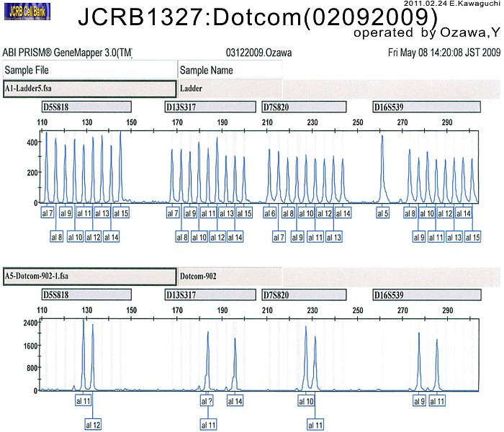The width and height of the screenshot is (504, 432).
Task: Select the 'al 14' label under Ladder D7S820
Action: [343, 213]
